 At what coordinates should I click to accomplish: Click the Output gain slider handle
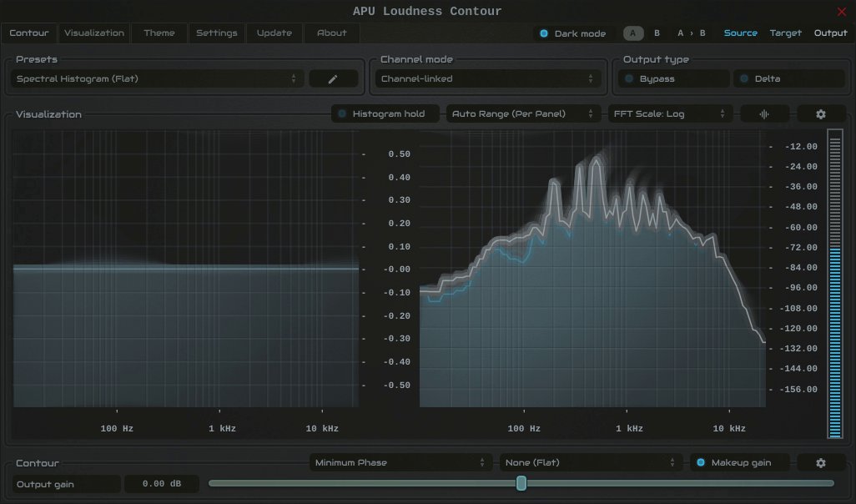[x=521, y=482]
